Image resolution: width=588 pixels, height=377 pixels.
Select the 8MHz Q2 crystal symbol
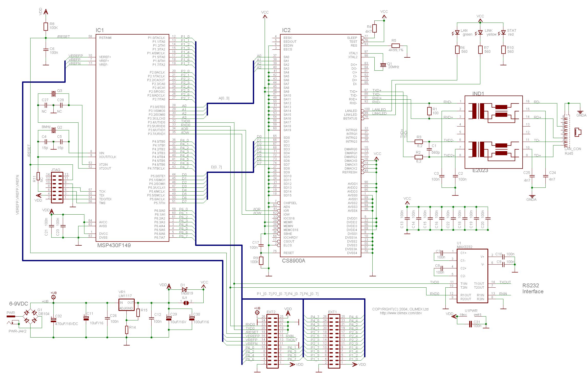[x=53, y=130]
